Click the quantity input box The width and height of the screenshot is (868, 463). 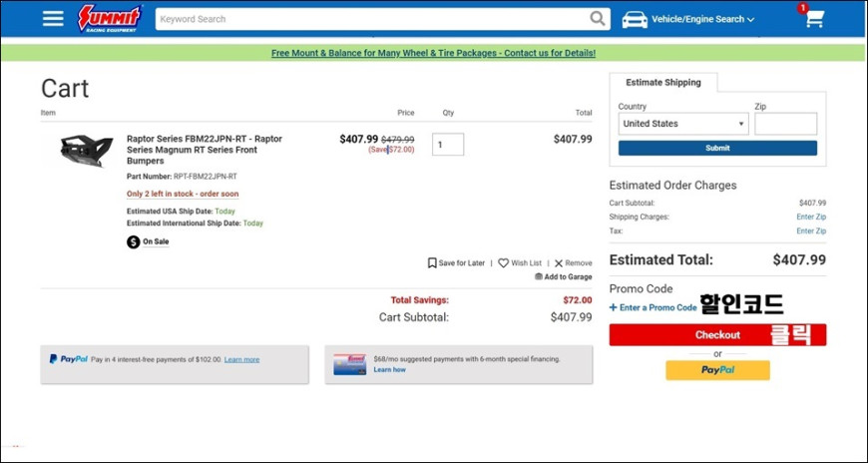448,145
